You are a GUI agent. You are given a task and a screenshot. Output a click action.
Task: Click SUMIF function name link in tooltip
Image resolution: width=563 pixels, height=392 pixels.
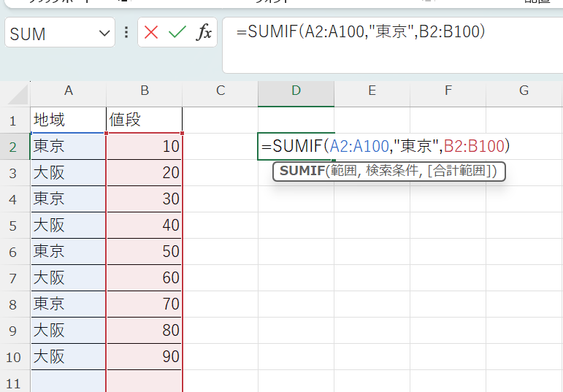[300, 171]
